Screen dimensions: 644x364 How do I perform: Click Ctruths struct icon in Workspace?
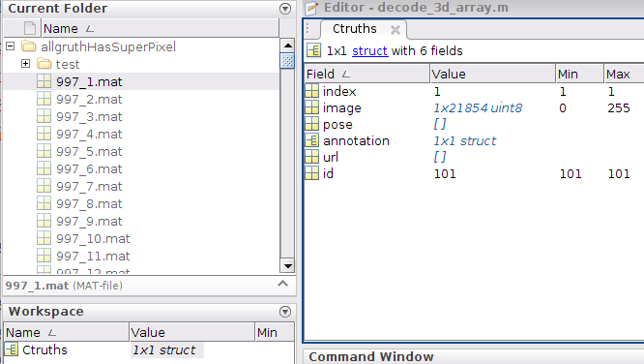[12, 349]
